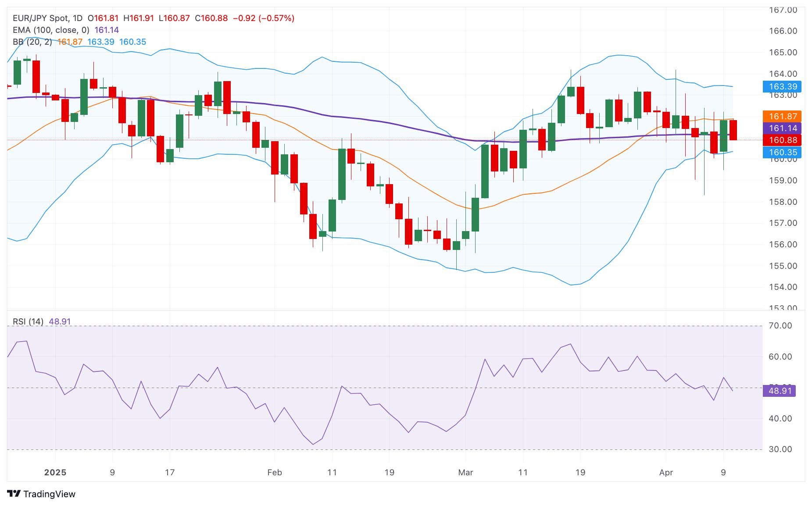Click the RSI 40.00 axis label

[x=781, y=418]
